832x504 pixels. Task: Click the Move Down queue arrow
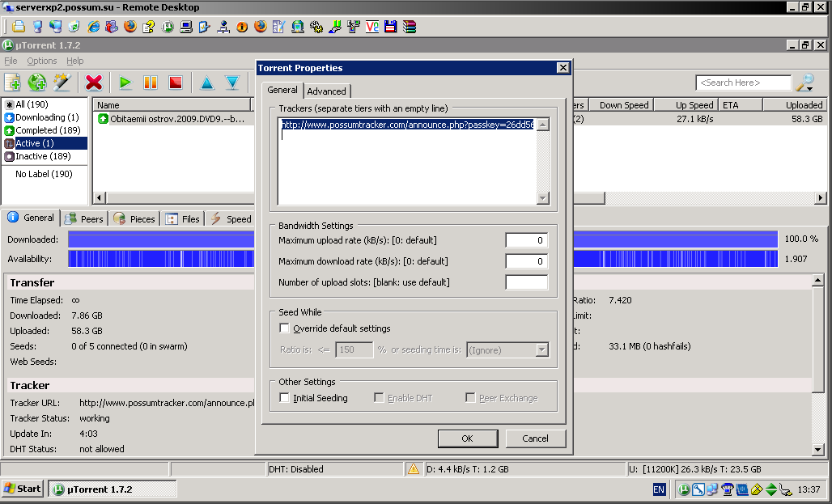[232, 83]
